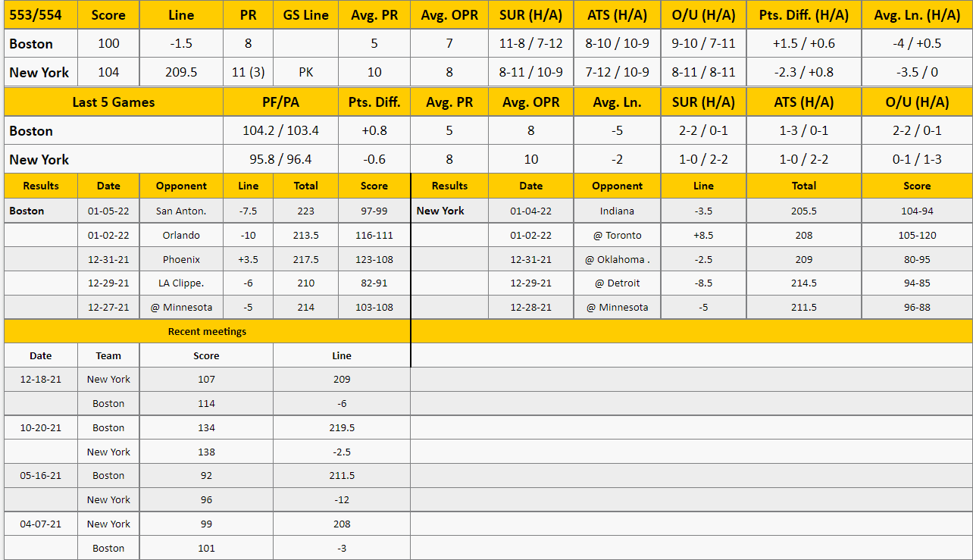Screen dimensions: 973x560
Task: Click the San Anton. opponent cell
Action: click(x=181, y=211)
